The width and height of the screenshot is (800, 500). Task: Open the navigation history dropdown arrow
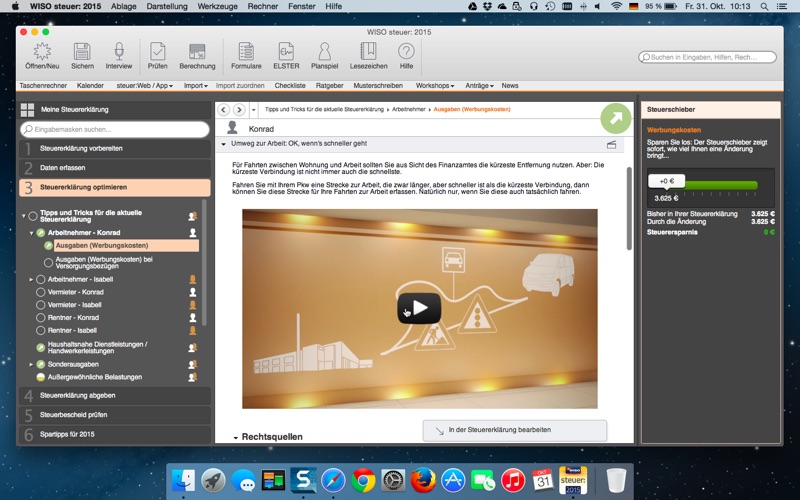click(254, 110)
